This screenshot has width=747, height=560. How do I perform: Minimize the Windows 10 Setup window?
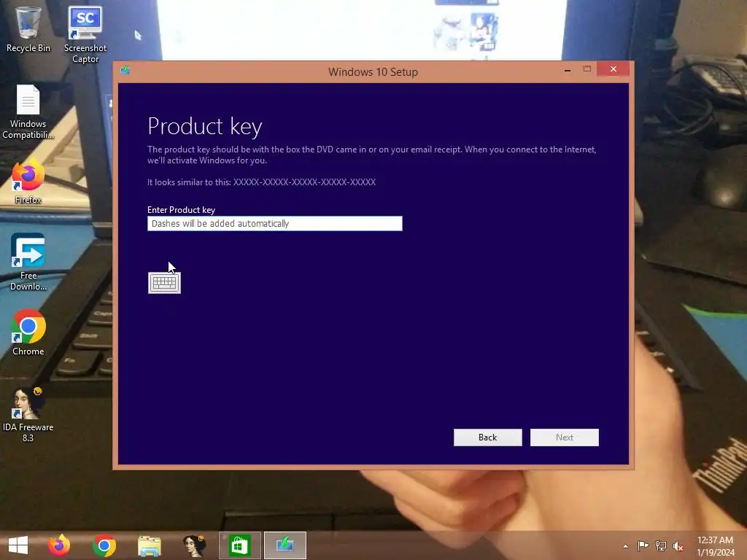tap(568, 70)
